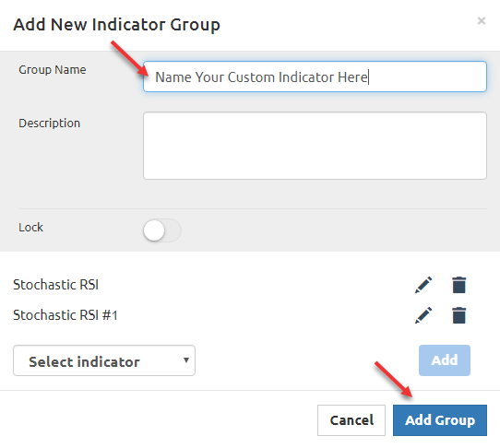Click the Group Name label
Viewport: 500px width, 448px height.
tap(53, 69)
